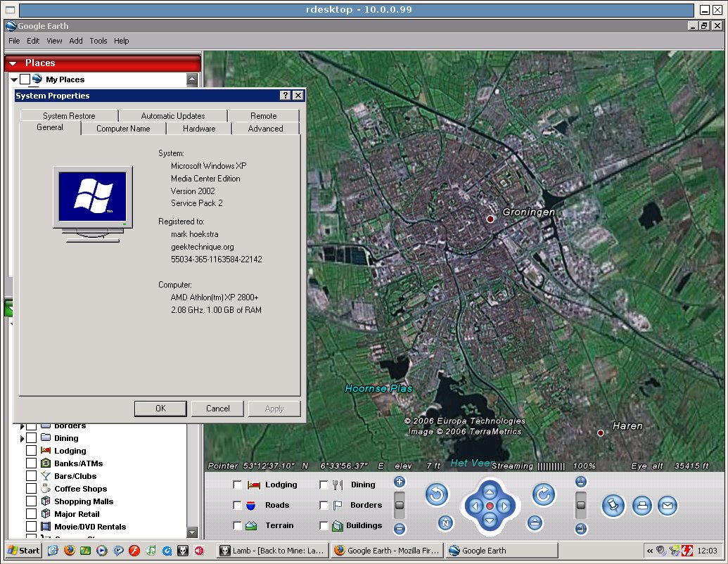
Task: Rotate the map view counter-clockwise
Action: coord(437,494)
